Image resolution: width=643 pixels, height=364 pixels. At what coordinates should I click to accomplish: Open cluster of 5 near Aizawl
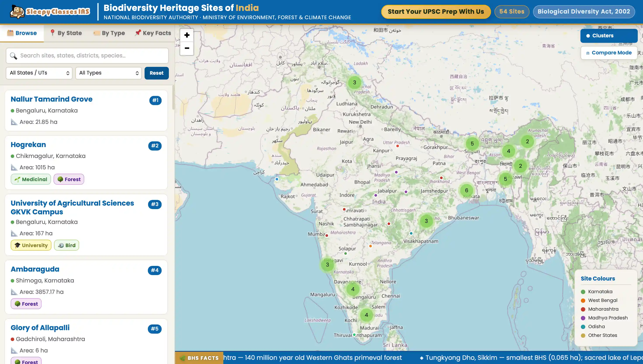[505, 179]
